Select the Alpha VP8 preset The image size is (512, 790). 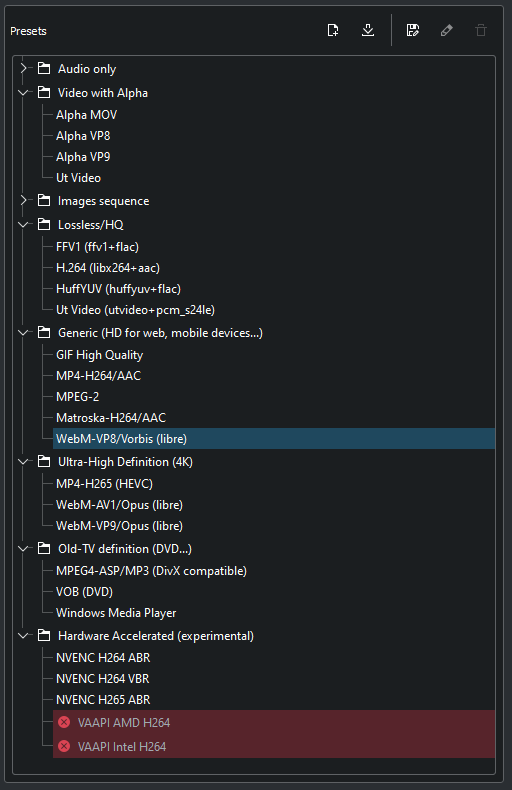point(274,136)
